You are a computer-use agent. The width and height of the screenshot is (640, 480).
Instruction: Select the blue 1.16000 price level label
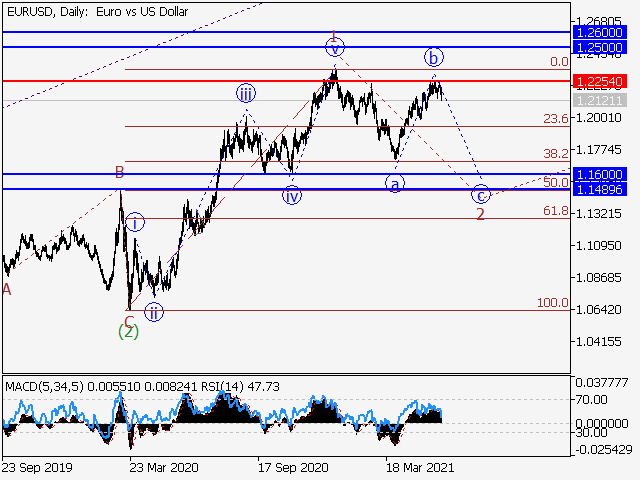pyautogui.click(x=600, y=175)
